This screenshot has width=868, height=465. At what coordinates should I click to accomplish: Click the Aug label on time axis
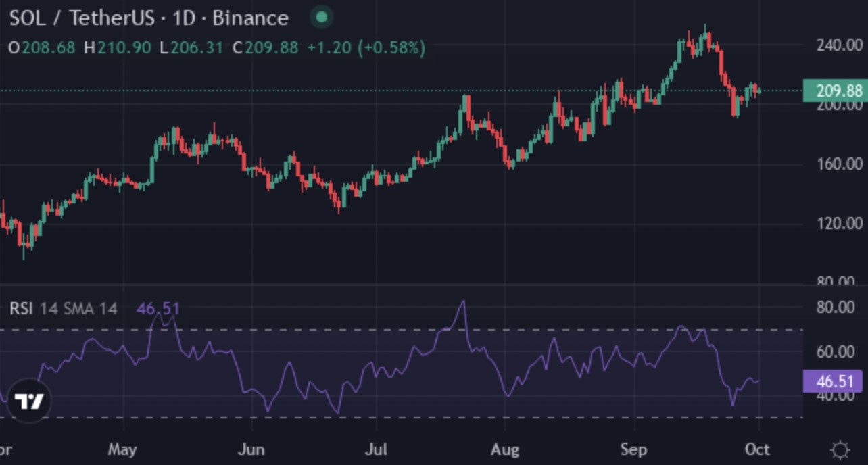504,449
